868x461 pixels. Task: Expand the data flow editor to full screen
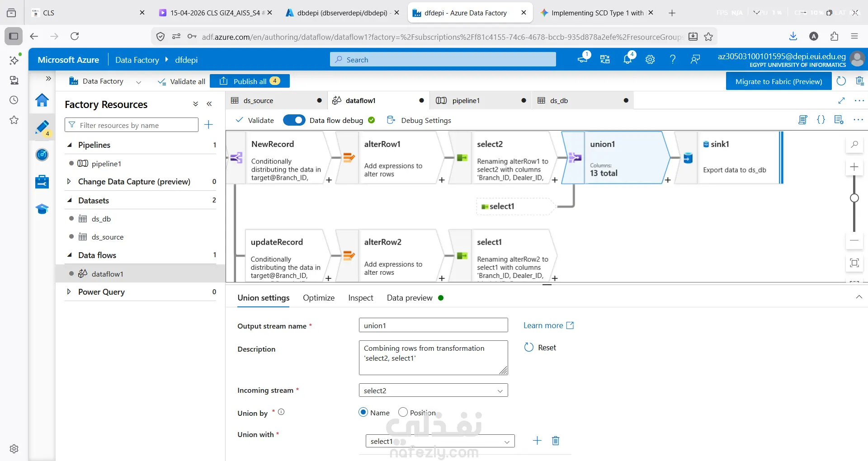click(x=841, y=100)
